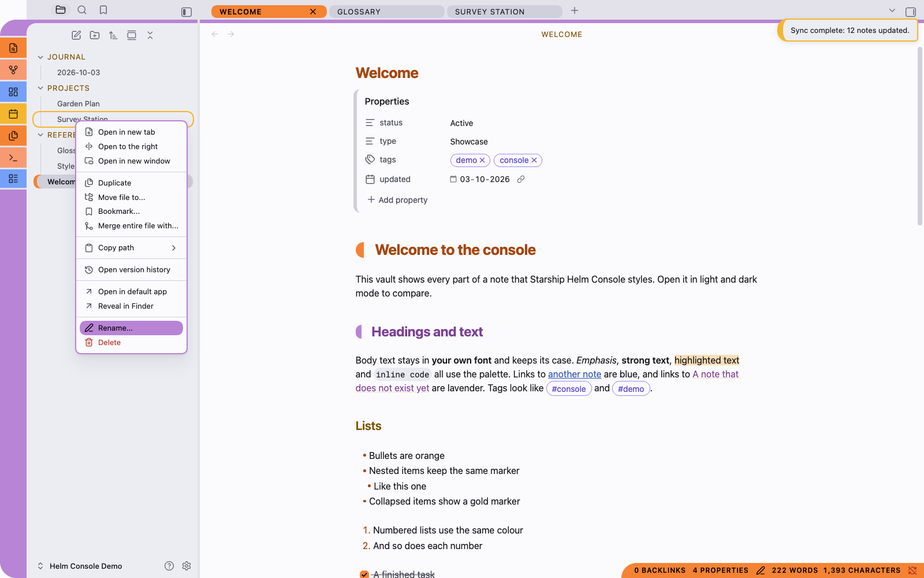Create a new folder icon
This screenshot has width=924, height=578.
(x=95, y=35)
